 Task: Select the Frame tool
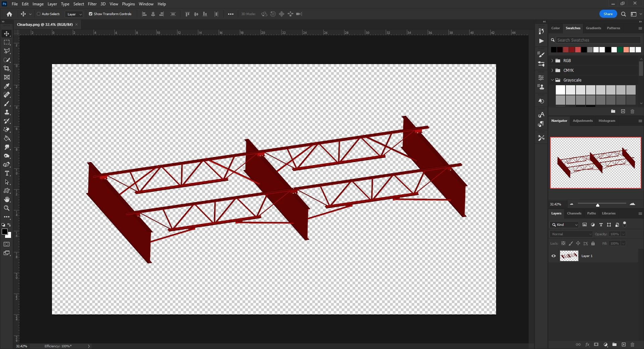(7, 77)
